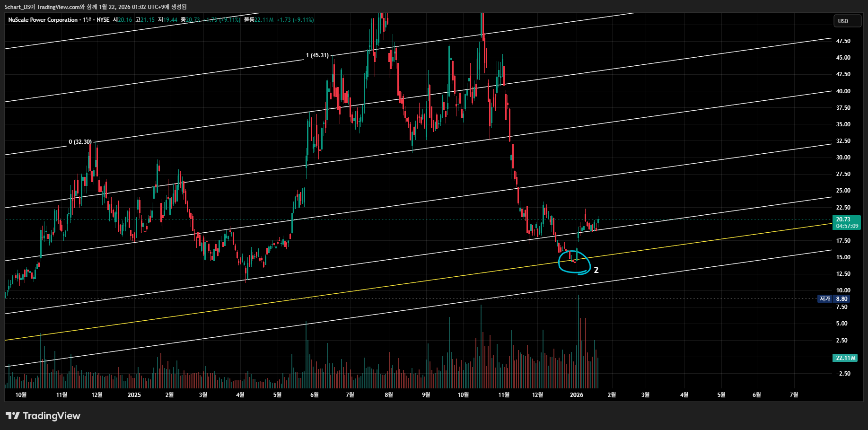Click the current price tag 20.73 on axis
This screenshot has height=430, width=868.
(846, 222)
